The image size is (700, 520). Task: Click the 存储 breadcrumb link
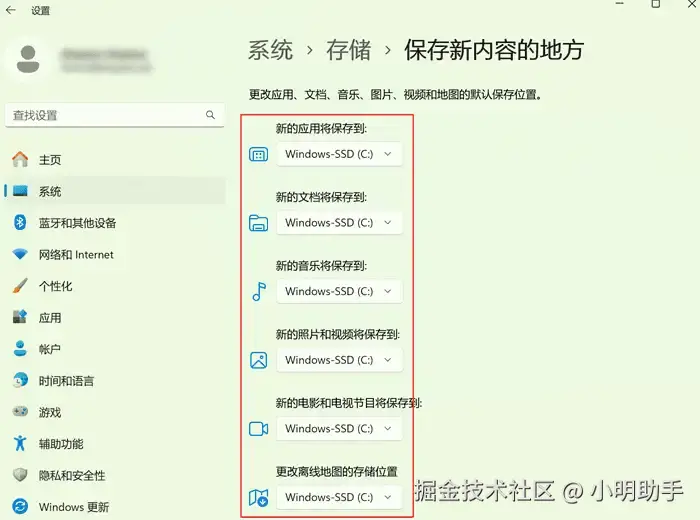tap(349, 50)
